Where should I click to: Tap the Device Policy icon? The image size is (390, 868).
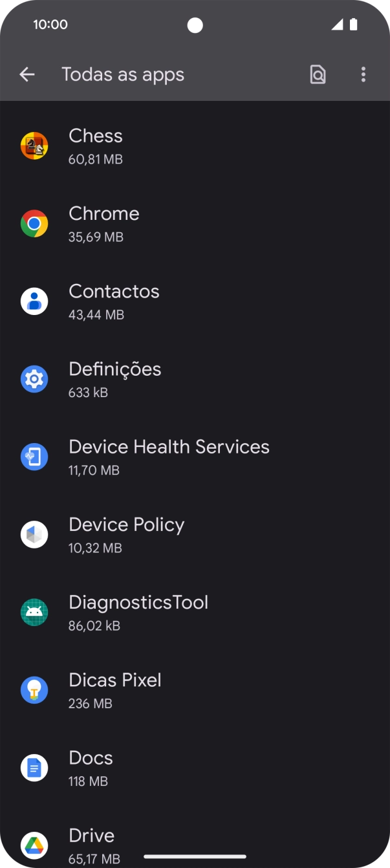click(34, 535)
